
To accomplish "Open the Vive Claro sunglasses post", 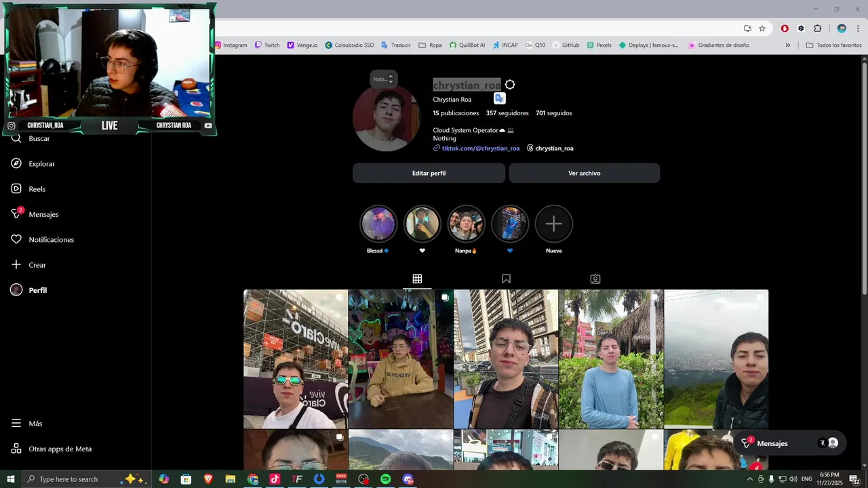I will click(x=296, y=359).
